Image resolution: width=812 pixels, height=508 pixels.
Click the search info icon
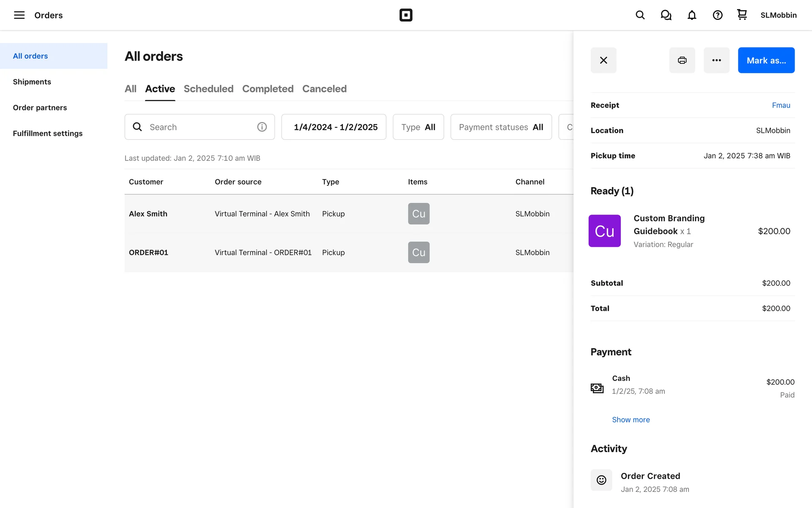[x=262, y=127]
